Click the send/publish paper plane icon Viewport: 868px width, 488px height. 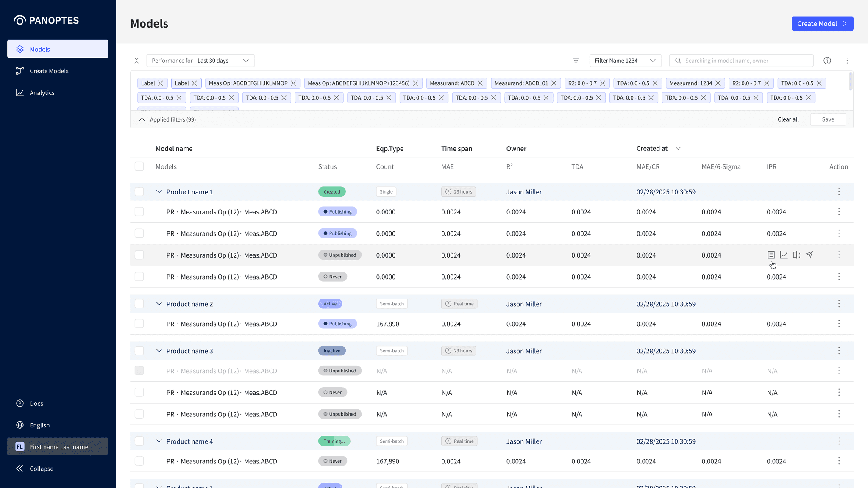[x=810, y=255]
